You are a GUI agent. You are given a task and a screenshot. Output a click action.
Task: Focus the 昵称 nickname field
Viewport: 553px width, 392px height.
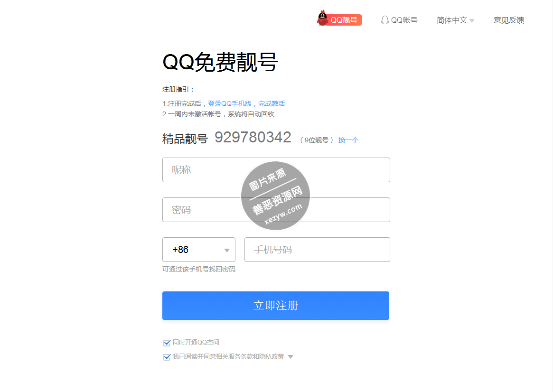coord(276,170)
